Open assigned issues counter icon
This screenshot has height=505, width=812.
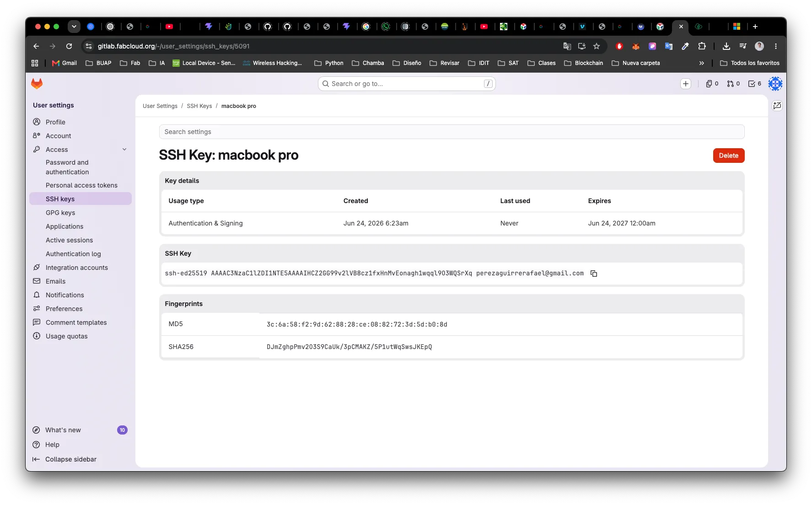(712, 84)
